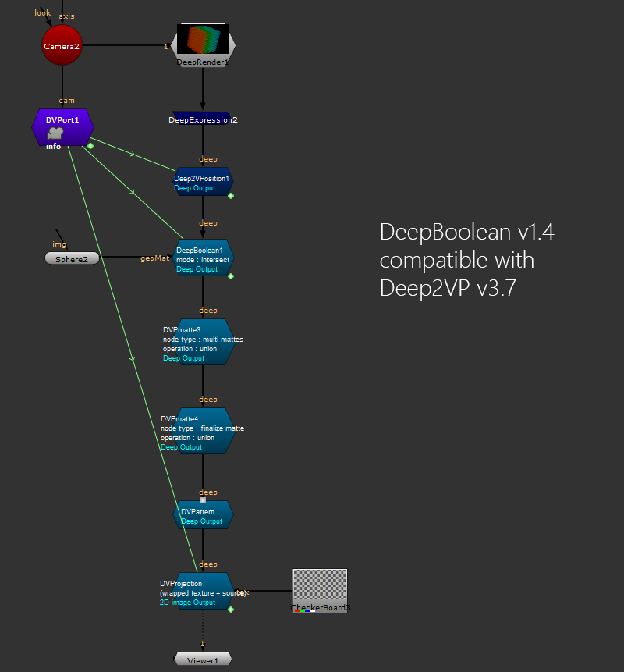Select the Viewer1 node
This screenshot has height=672, width=624.
(x=203, y=660)
